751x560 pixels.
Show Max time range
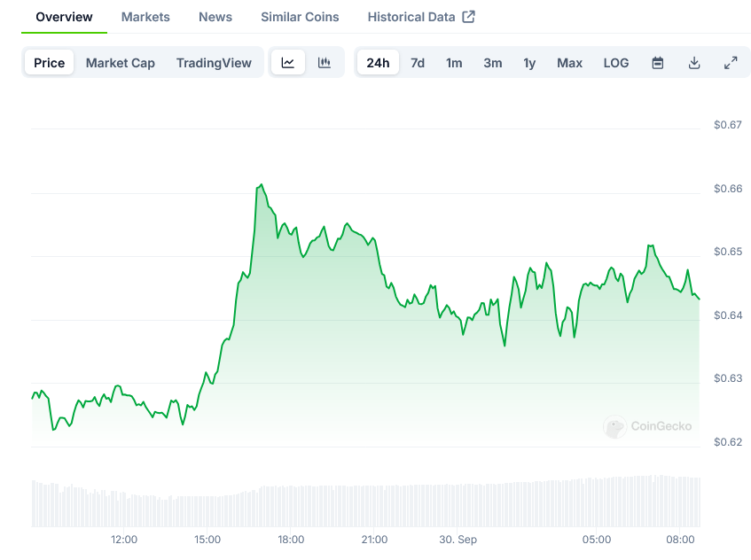[569, 63]
